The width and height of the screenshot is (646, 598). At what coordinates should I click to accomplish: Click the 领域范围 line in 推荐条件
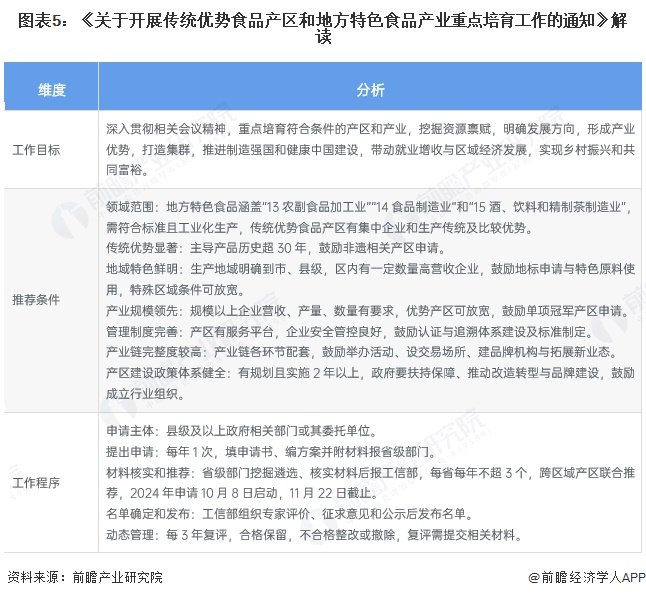[x=369, y=217]
